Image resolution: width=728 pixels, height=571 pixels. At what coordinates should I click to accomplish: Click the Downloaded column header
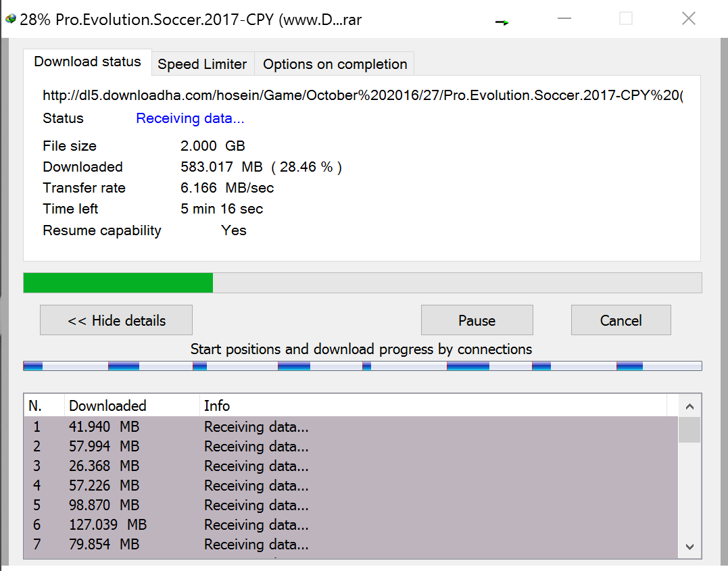click(132, 405)
